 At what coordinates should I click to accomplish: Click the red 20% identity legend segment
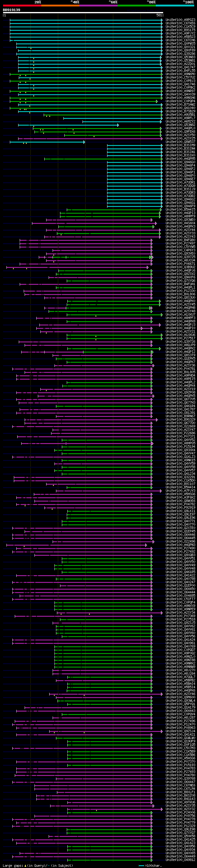point(22,6)
